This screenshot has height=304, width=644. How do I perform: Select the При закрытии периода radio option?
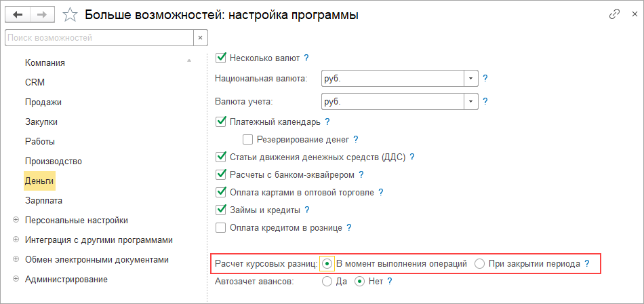[480, 263]
